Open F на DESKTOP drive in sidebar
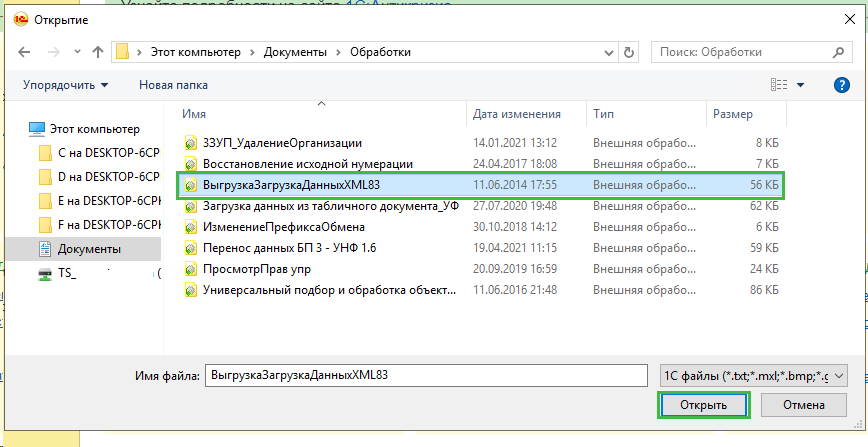 coord(109,225)
